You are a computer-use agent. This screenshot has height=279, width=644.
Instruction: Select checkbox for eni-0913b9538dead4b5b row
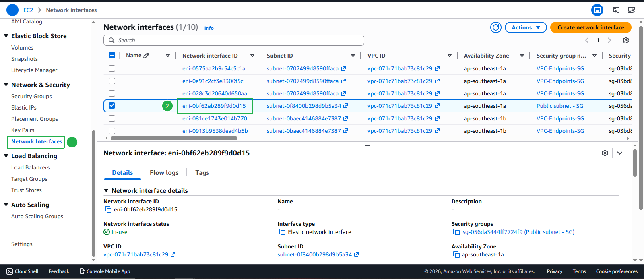coord(112,131)
